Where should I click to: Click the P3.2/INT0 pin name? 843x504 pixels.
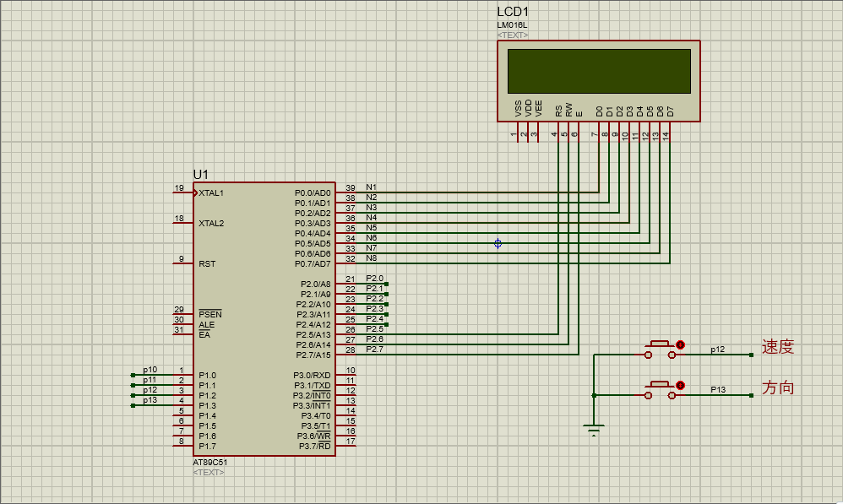(x=312, y=395)
